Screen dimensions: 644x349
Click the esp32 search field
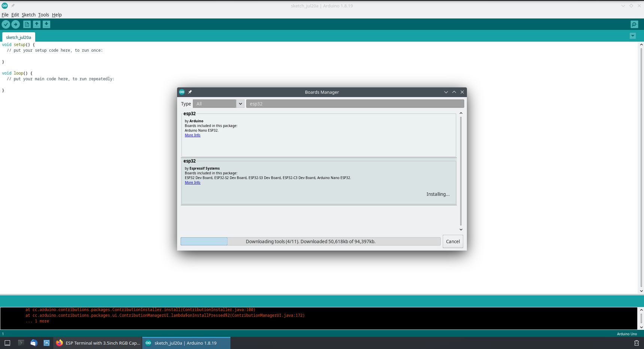click(x=355, y=104)
